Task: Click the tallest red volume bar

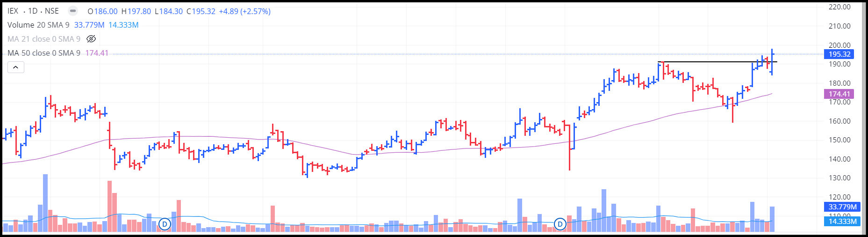Action: 109,206
